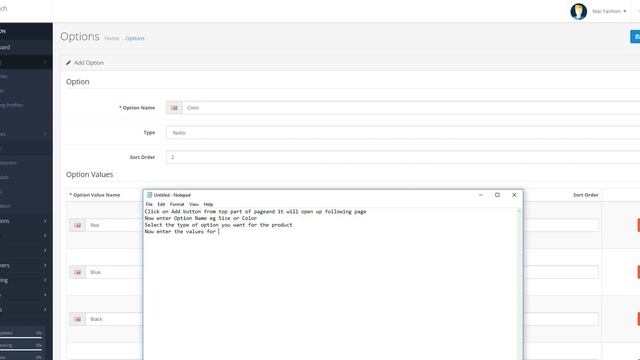Click the Blue option value field
This screenshot has width=640, height=360.
(x=114, y=272)
